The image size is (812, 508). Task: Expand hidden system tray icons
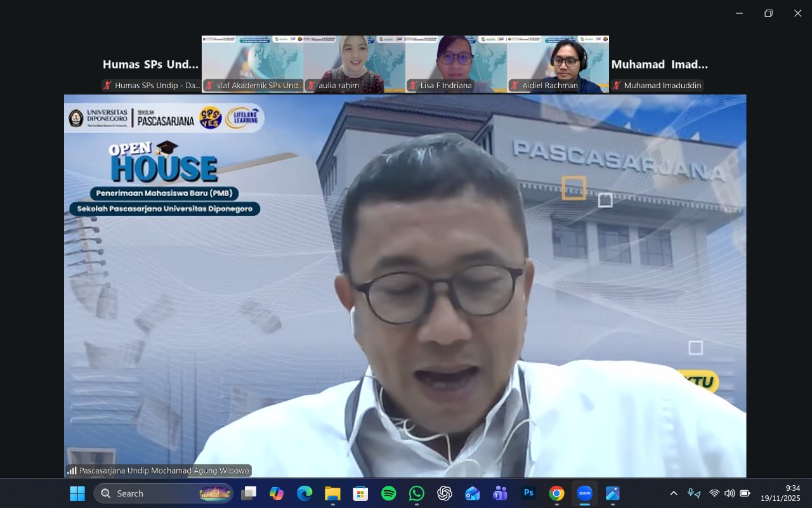tap(674, 493)
